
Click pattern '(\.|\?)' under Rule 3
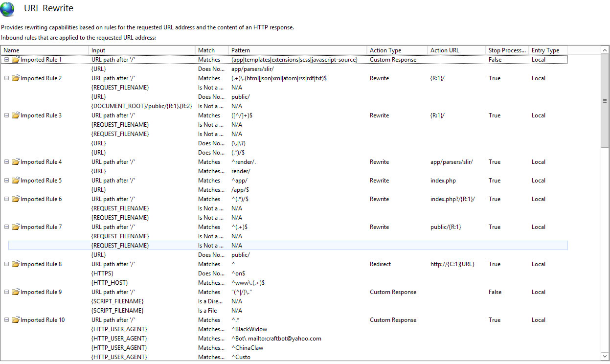(x=240, y=143)
